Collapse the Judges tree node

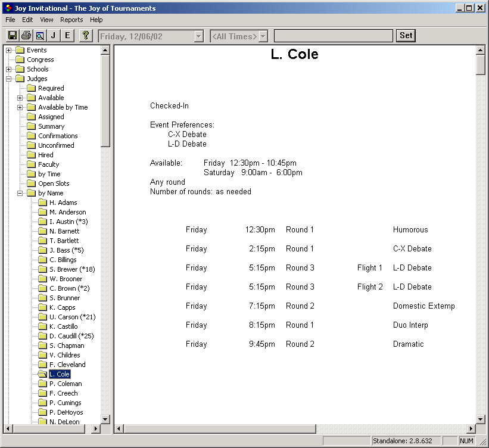[9, 79]
